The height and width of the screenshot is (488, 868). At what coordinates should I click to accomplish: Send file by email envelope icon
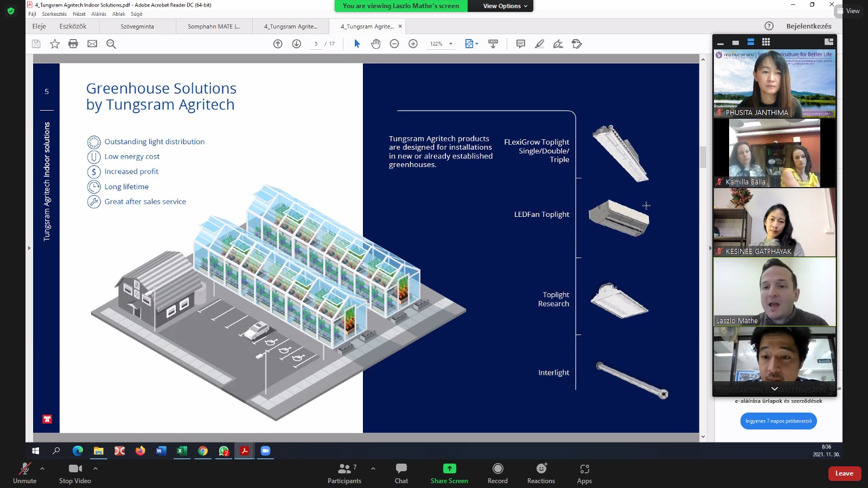tap(92, 44)
